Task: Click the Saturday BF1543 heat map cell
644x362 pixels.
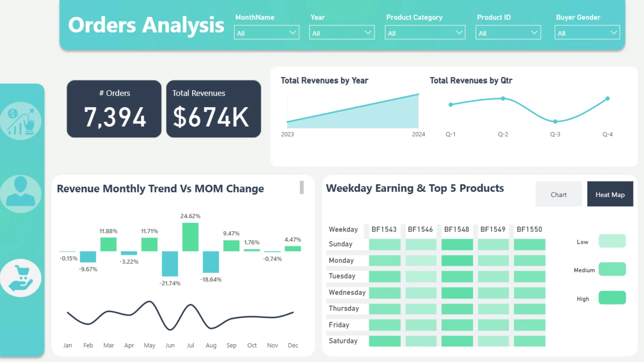Action: pos(385,341)
